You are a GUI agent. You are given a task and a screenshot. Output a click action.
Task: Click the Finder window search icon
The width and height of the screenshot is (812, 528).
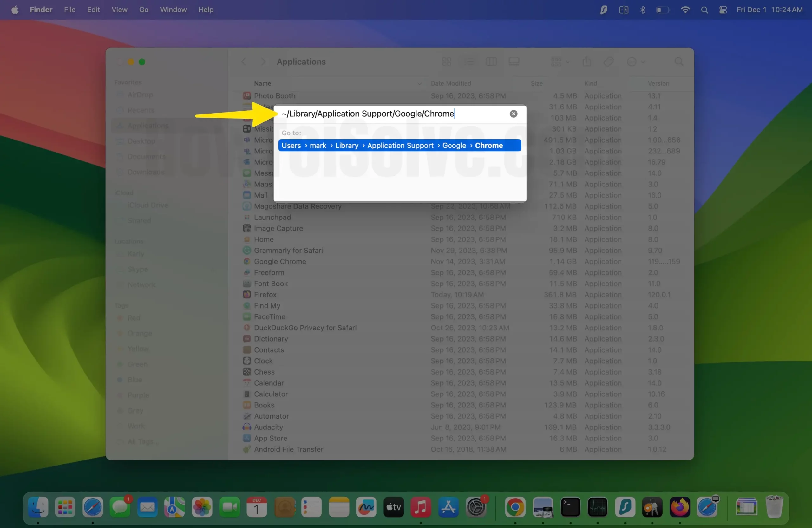(x=679, y=62)
